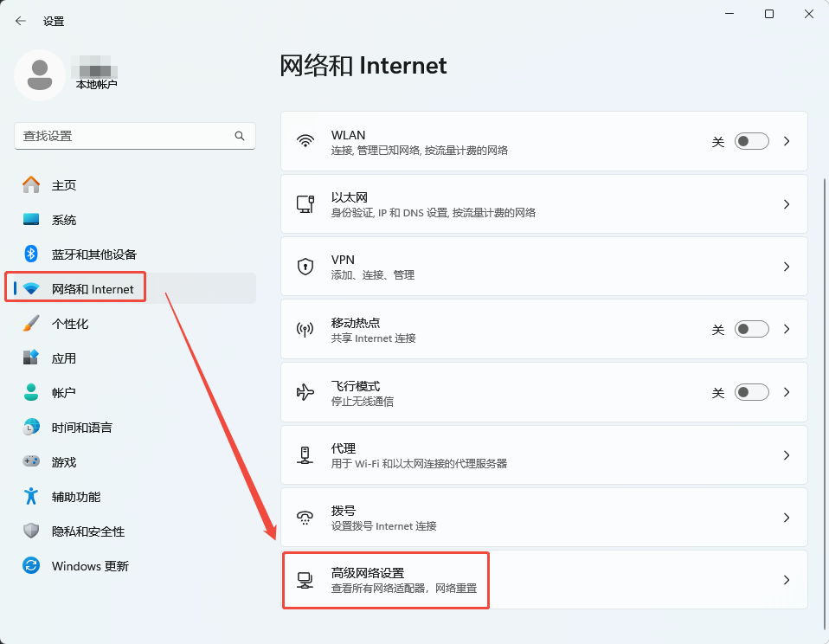The image size is (829, 644).
Task: Click the dial-up (拨号) title text
Action: (x=344, y=511)
